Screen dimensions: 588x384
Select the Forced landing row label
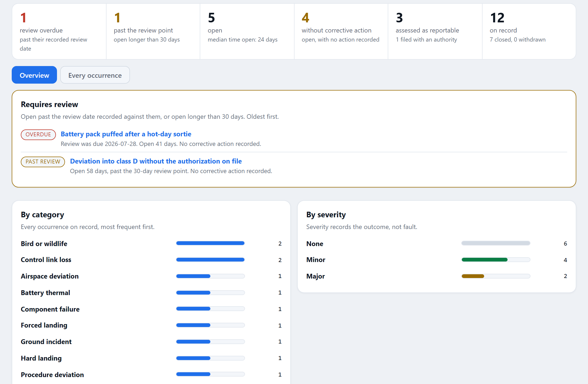point(44,325)
